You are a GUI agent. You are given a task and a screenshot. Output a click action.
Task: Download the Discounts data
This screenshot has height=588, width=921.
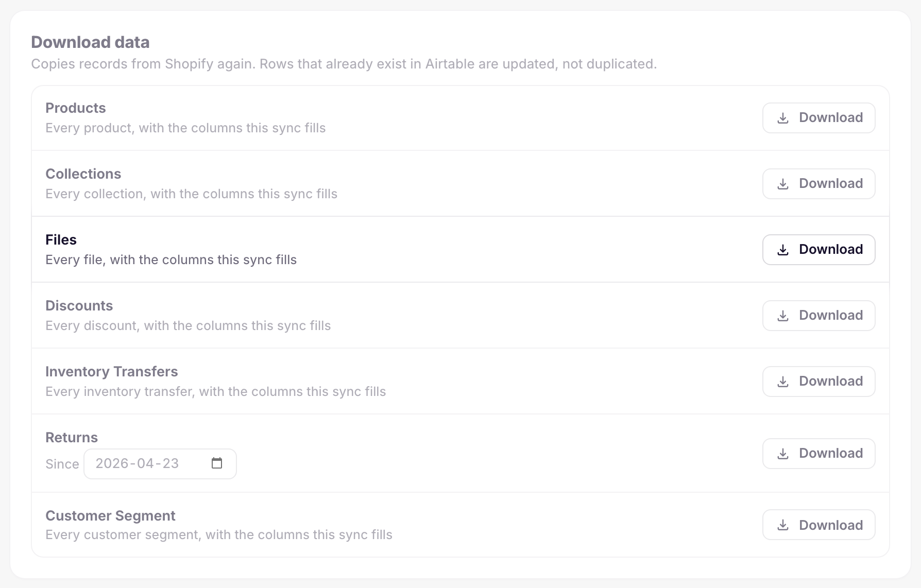818,316
